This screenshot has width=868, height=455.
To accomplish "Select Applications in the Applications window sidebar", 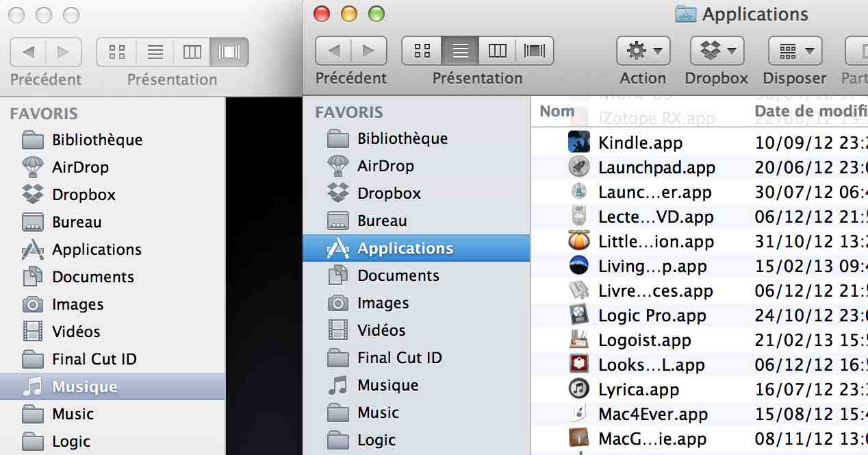I will (x=416, y=248).
